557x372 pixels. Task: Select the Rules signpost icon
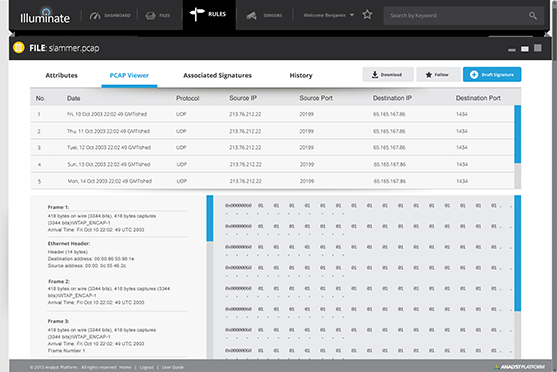coord(197,14)
